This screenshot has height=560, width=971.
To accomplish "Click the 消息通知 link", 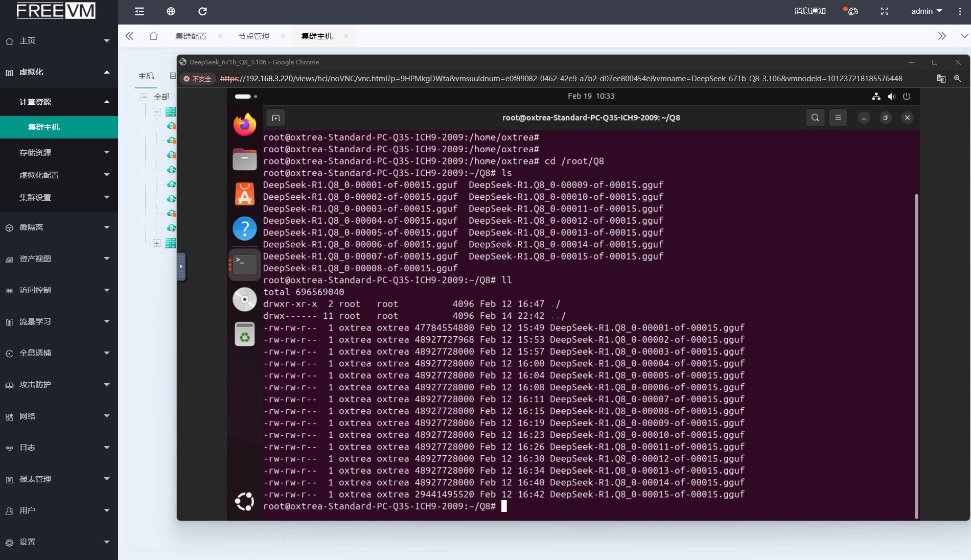I will point(810,11).
